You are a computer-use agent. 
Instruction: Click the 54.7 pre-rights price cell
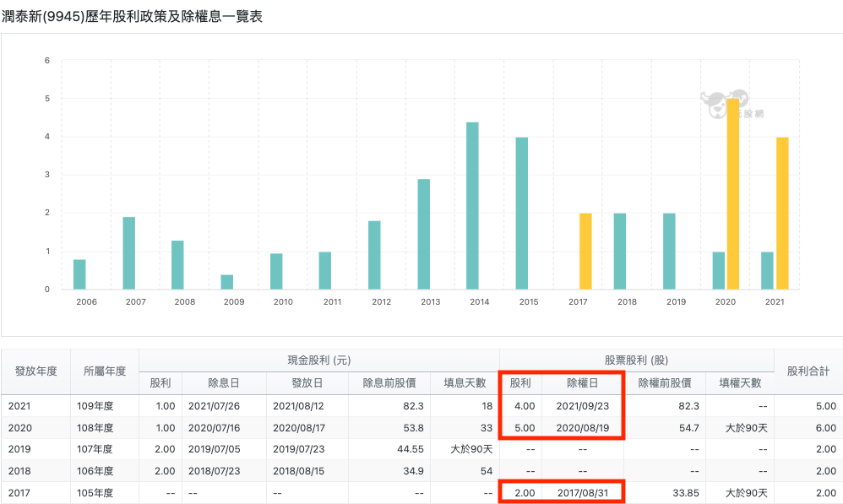(665, 428)
